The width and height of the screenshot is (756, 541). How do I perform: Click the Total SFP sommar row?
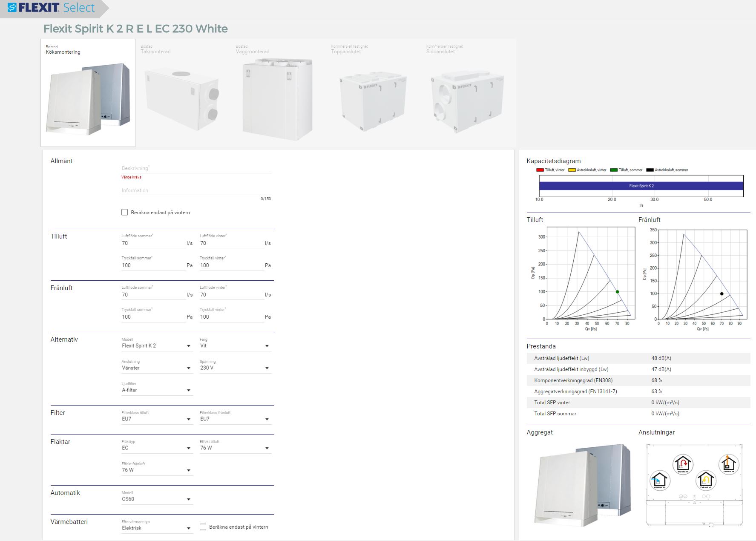[638, 414]
